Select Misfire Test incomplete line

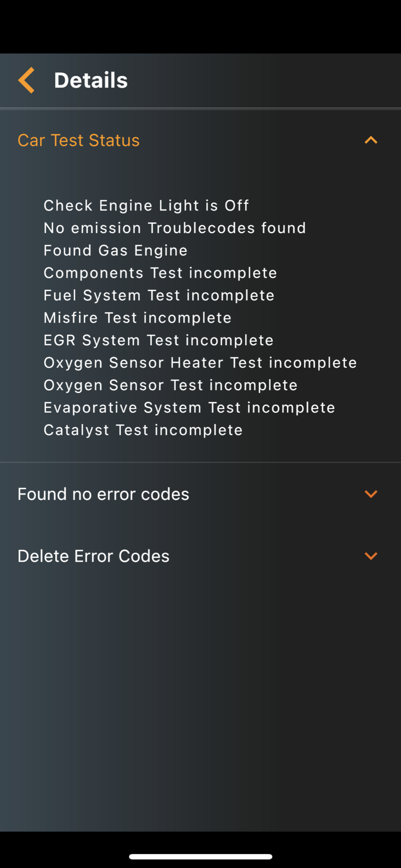click(x=138, y=318)
